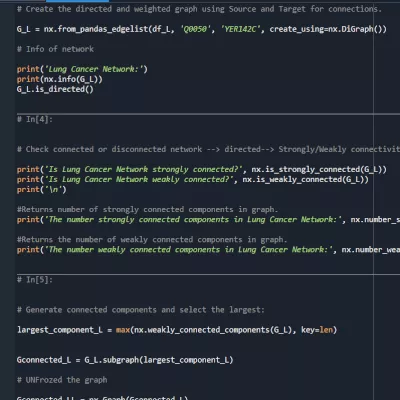Click the 'The number strongly connected components' print line
This screenshot has height=400, width=400.
[x=208, y=219]
